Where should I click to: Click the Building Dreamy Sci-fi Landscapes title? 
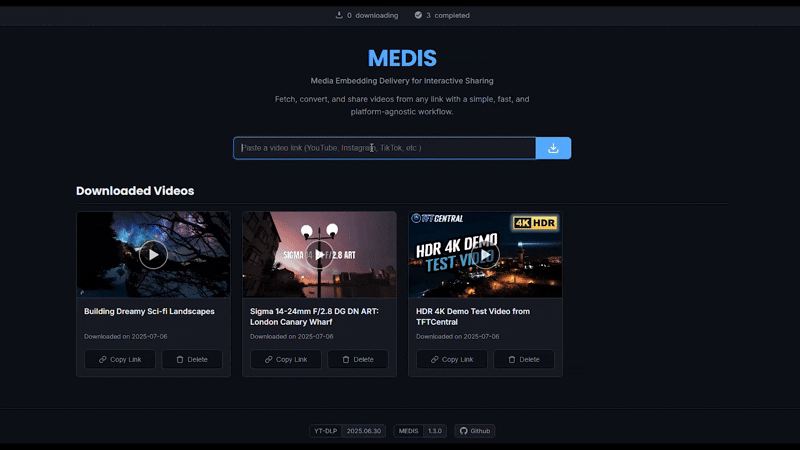pos(149,311)
